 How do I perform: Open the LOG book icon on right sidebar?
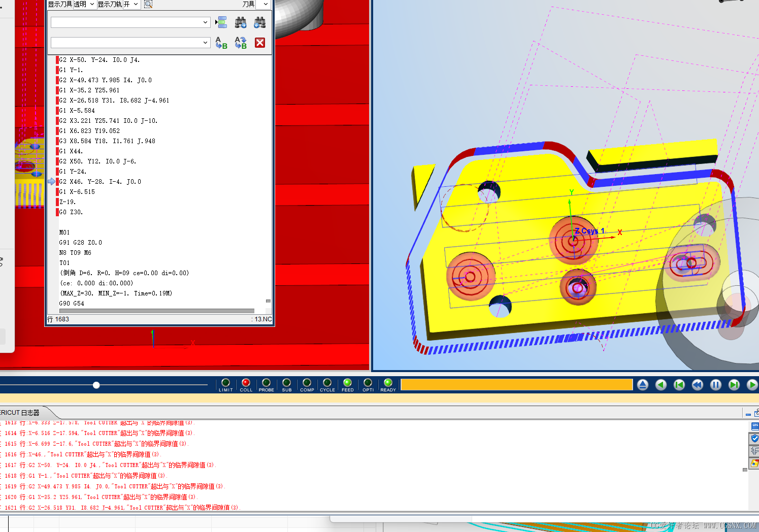pos(754,425)
